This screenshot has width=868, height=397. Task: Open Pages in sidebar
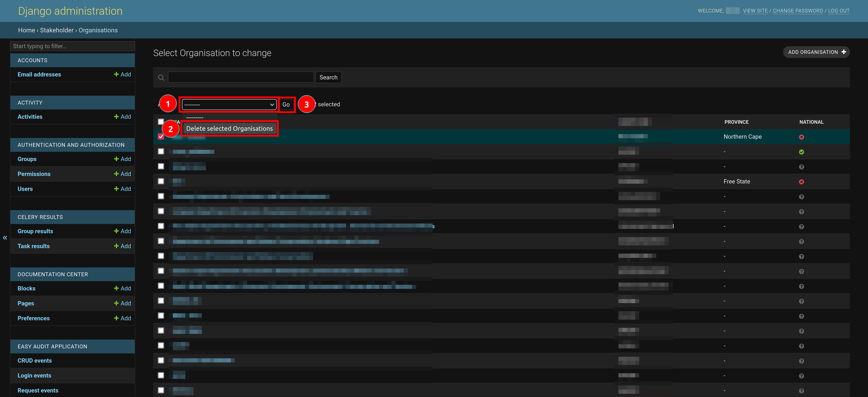(x=26, y=303)
